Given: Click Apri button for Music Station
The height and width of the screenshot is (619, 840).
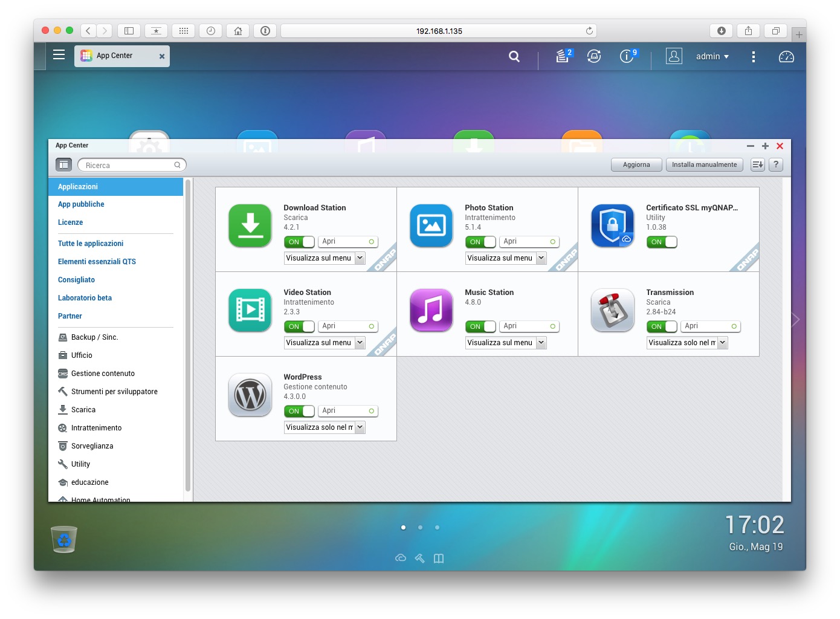Looking at the screenshot, I should (529, 326).
